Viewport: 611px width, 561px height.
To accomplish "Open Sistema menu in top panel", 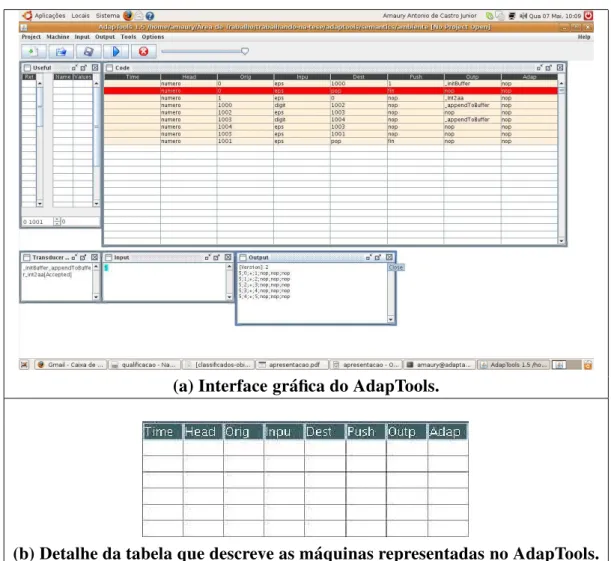I will pyautogui.click(x=108, y=16).
